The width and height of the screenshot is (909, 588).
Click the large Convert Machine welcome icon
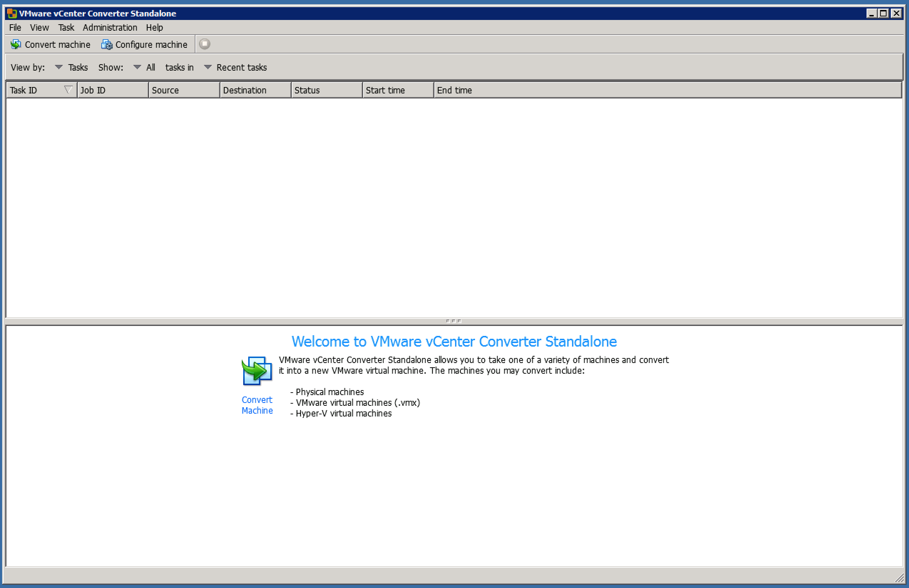(x=257, y=371)
